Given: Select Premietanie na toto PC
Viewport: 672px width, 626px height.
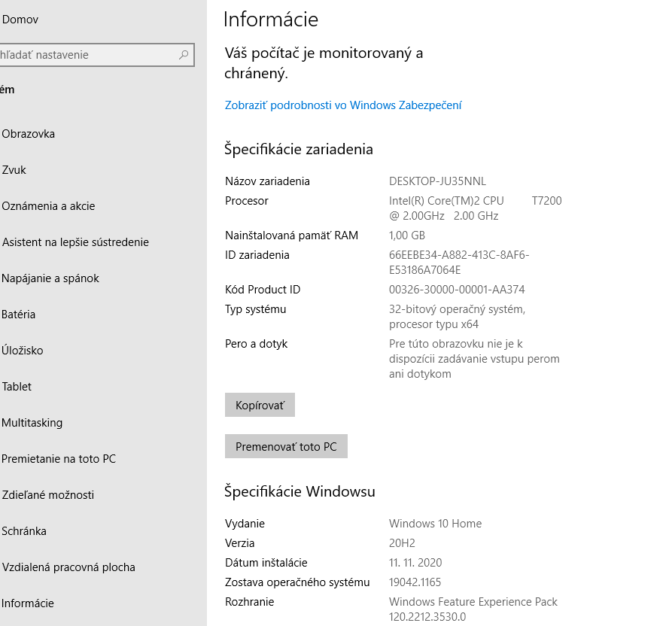Looking at the screenshot, I should tap(60, 459).
